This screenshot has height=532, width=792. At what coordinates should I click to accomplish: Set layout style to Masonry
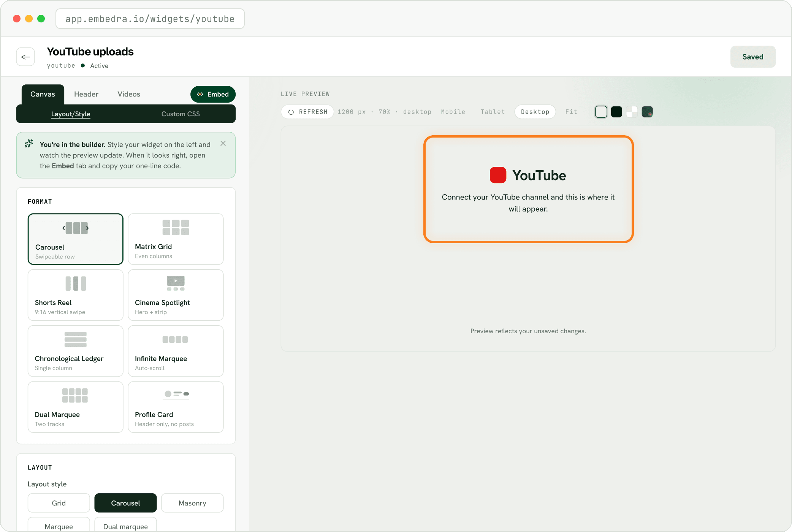(x=192, y=503)
